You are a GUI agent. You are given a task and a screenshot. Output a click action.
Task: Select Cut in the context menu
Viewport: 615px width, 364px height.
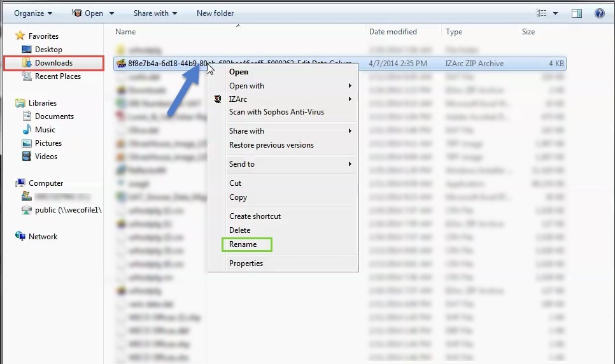pyautogui.click(x=236, y=183)
